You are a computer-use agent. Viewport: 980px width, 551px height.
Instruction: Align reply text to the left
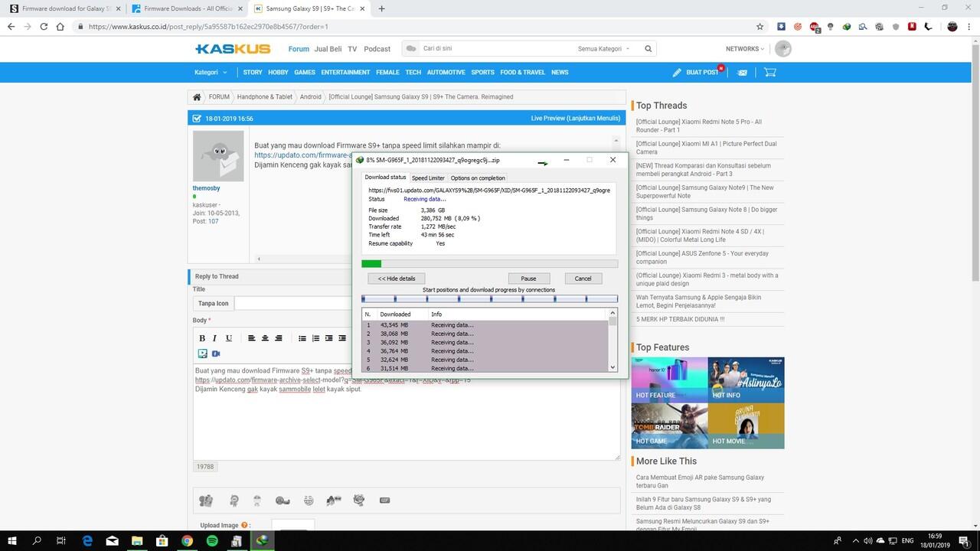coord(252,337)
